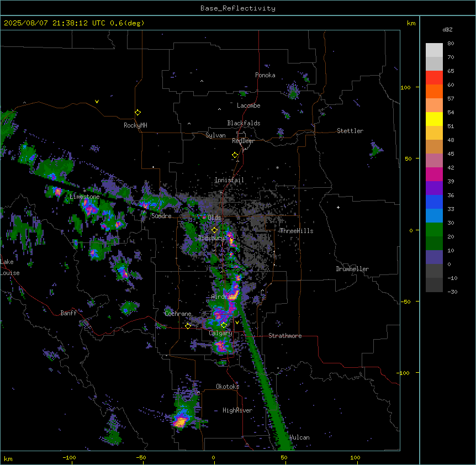Select the Blackfalds city label
This screenshot has height=465, width=476.
244,123
